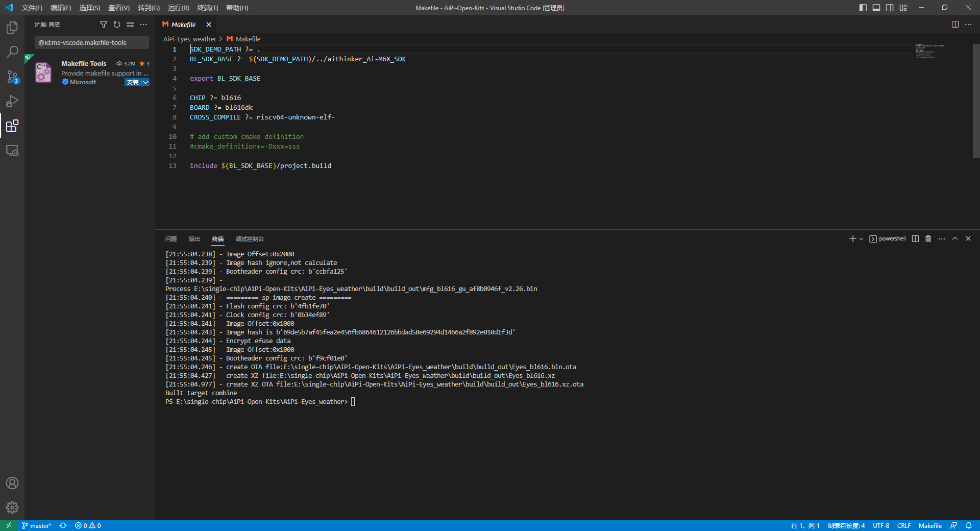Open the Source Control view
This screenshot has width=980, height=531.
click(12, 77)
